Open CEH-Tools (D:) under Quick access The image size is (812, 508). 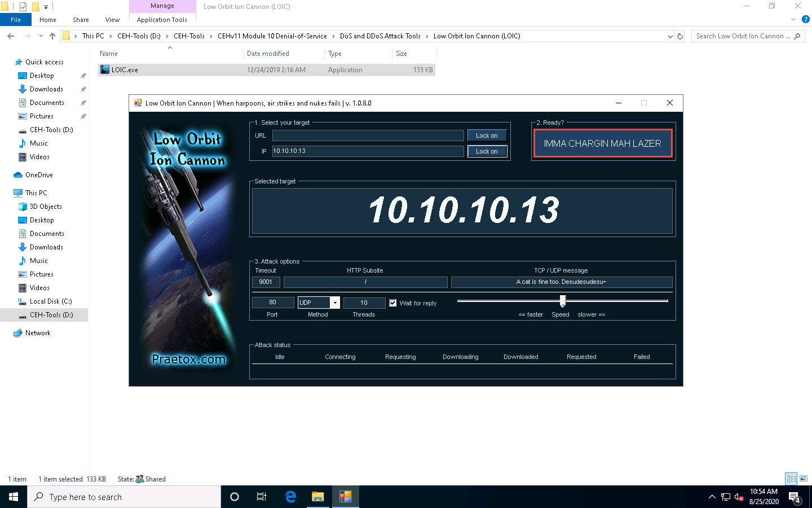pos(51,130)
